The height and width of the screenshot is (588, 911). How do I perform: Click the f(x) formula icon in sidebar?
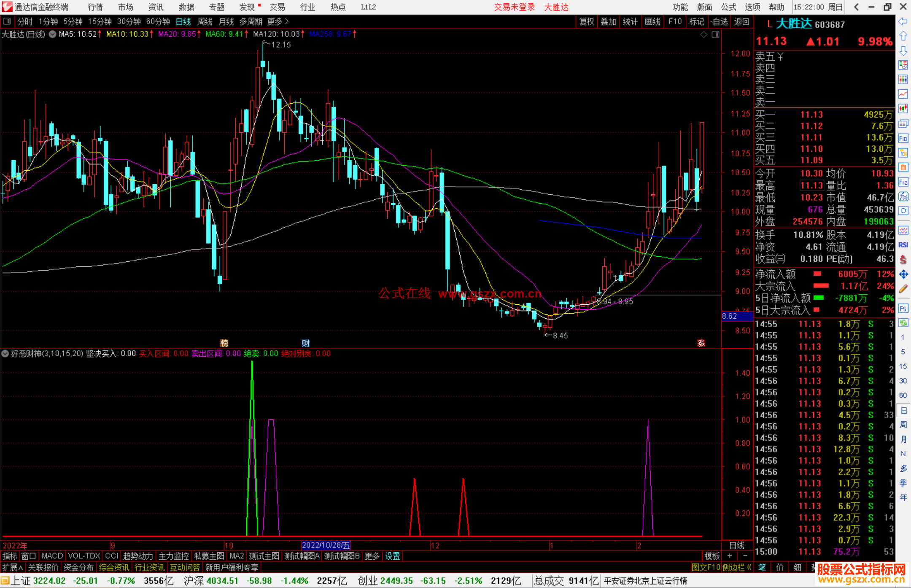click(x=903, y=196)
